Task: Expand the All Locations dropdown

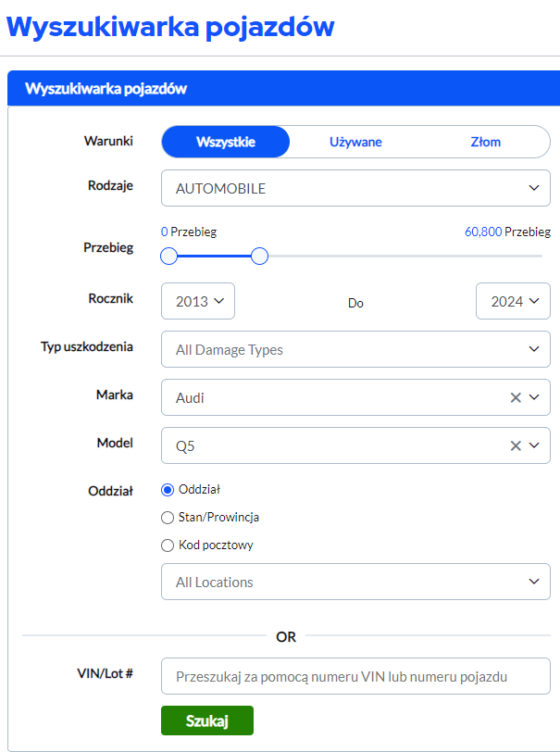Action: point(355,582)
